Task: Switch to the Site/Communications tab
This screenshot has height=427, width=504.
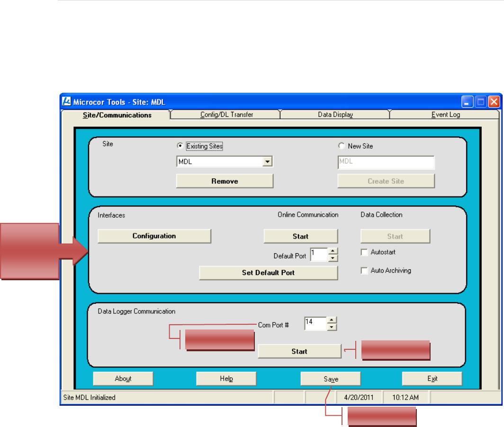Action: click(117, 115)
